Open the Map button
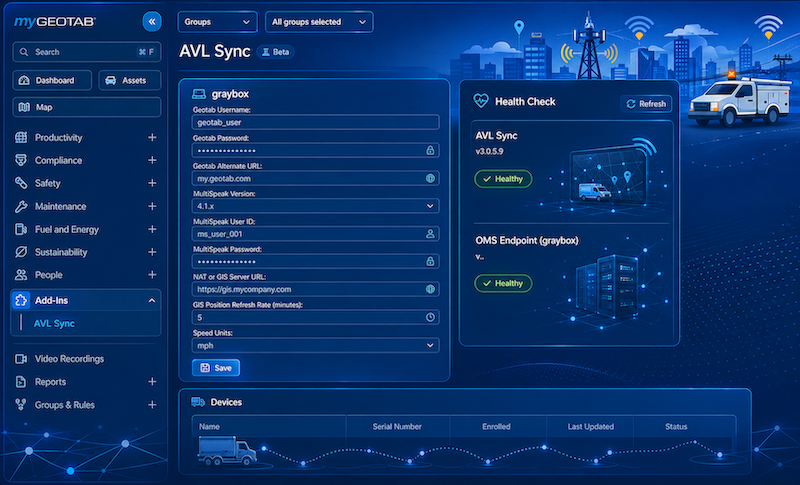 click(x=87, y=108)
